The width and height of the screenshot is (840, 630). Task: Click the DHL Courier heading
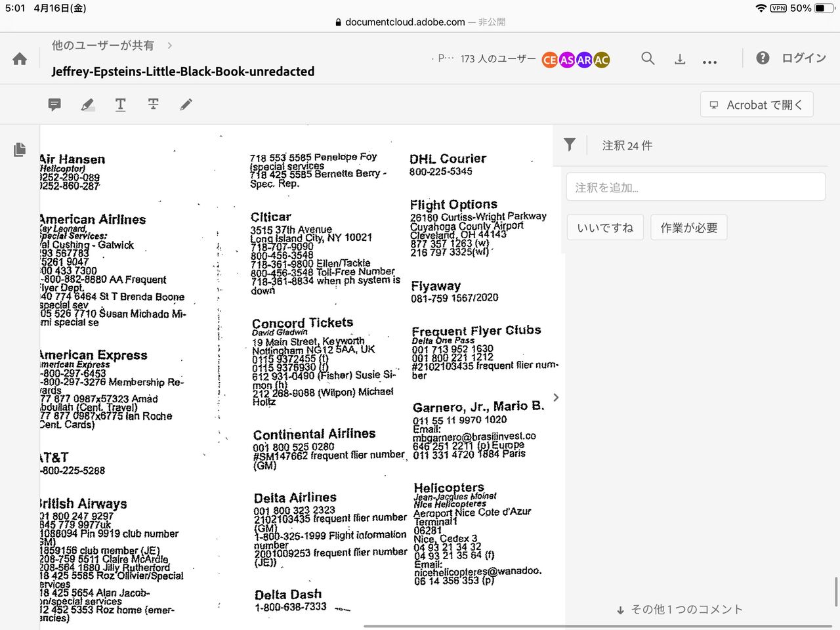[448, 159]
